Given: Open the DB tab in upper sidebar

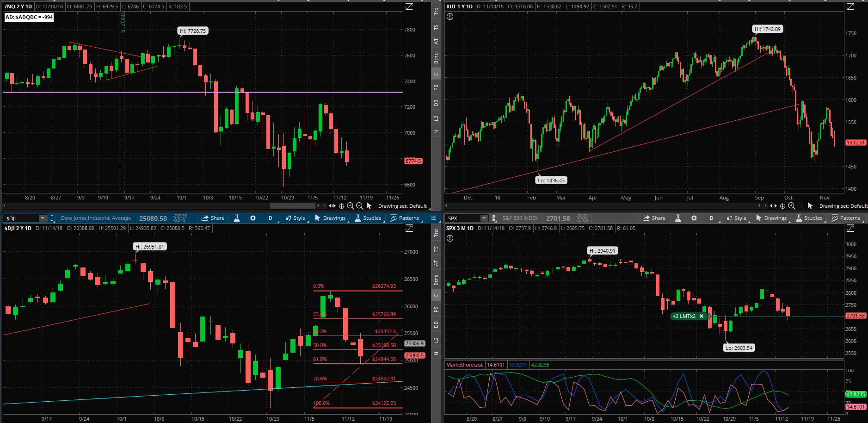Looking at the screenshot, I should click(x=436, y=103).
